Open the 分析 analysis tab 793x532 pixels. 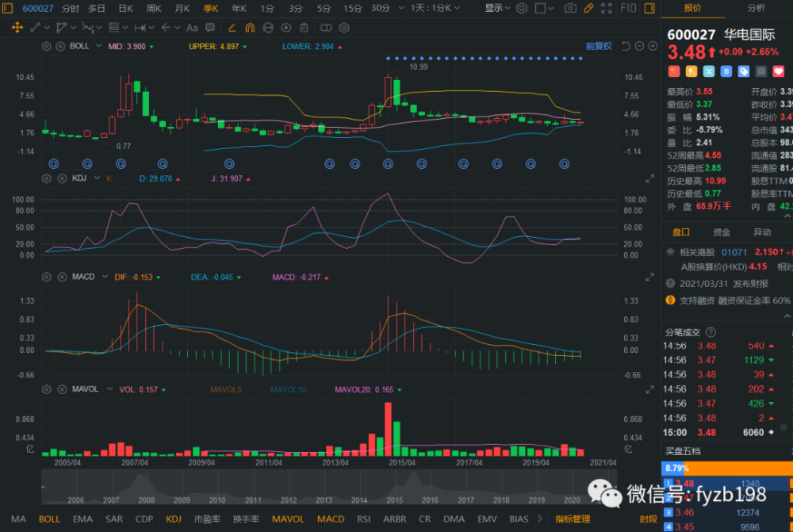pos(756,8)
